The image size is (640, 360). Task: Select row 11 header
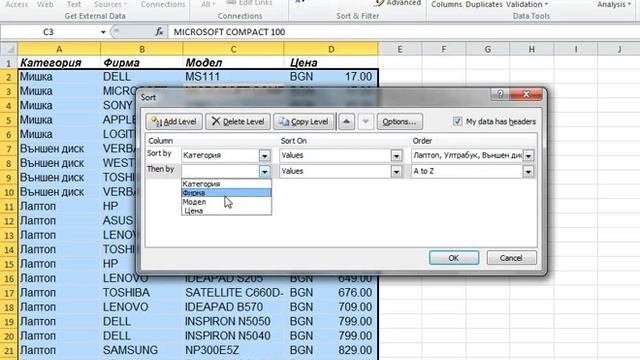pyautogui.click(x=9, y=207)
